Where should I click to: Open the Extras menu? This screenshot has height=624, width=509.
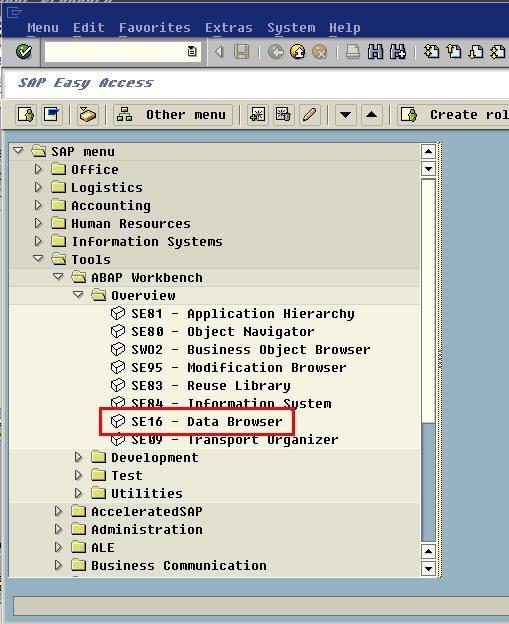[x=229, y=28]
